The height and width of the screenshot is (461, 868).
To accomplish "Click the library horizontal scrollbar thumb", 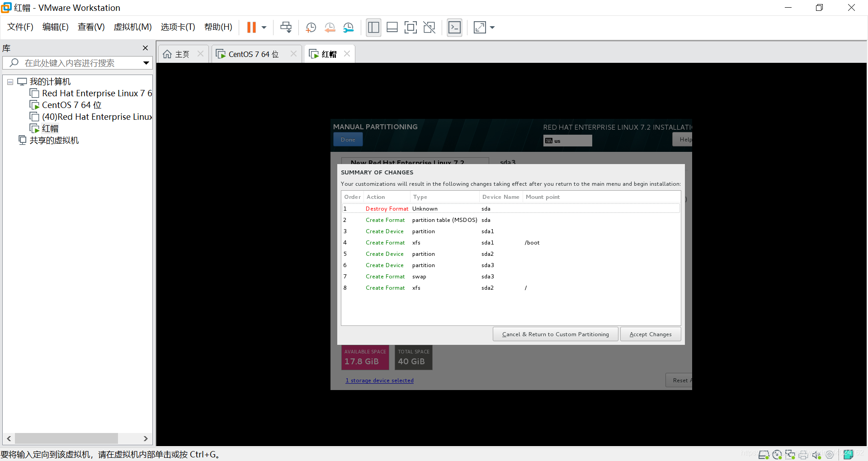I will (x=66, y=438).
